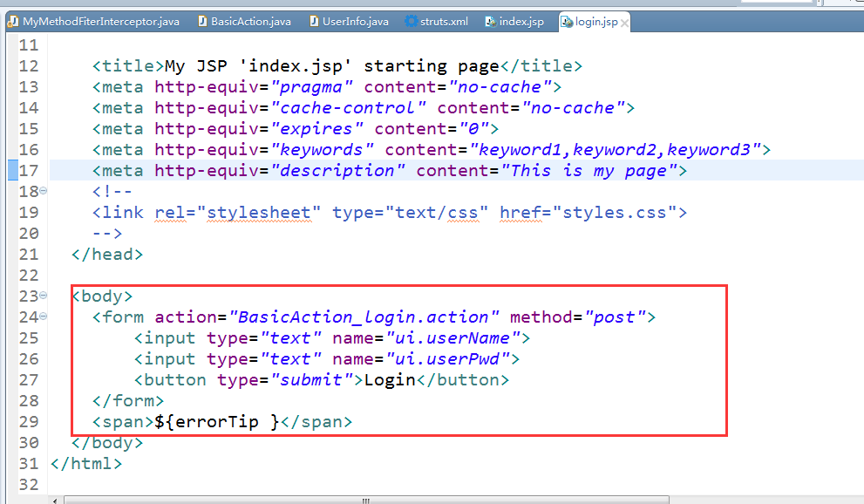Image resolution: width=864 pixels, height=504 pixels.
Task: Click the "pragma" attribute value
Action: tap(312, 87)
